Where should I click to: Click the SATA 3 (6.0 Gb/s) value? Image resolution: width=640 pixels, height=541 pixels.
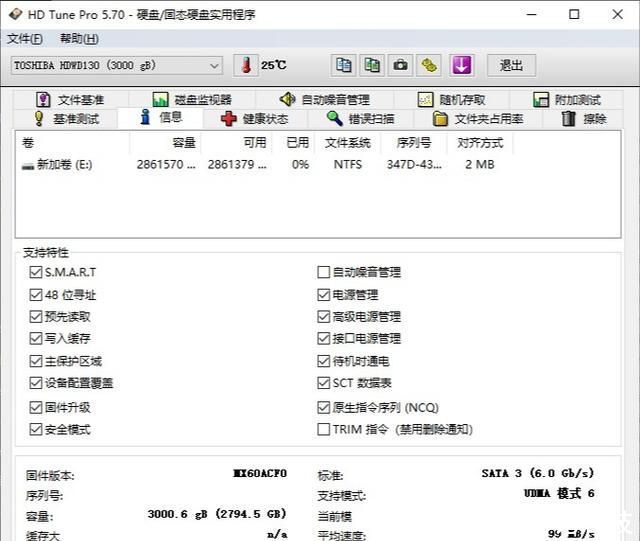pos(538,474)
